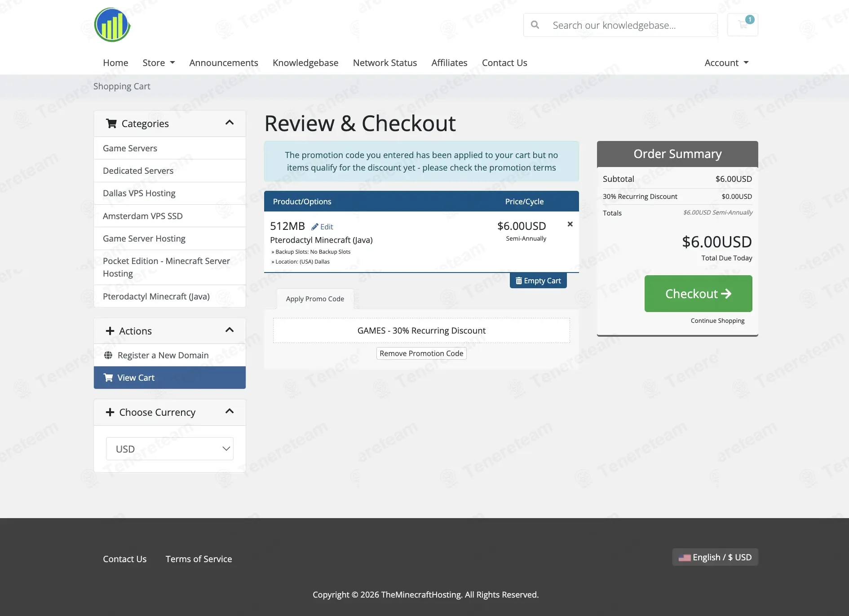
Task: Open the Store dropdown menu
Action: (159, 63)
